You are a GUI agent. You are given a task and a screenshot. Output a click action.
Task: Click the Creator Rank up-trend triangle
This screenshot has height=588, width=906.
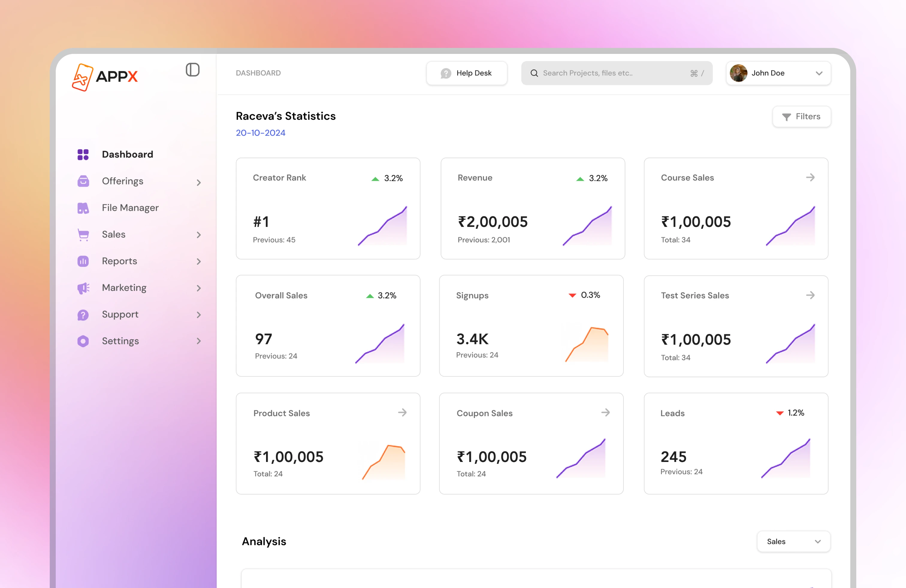coord(375,179)
